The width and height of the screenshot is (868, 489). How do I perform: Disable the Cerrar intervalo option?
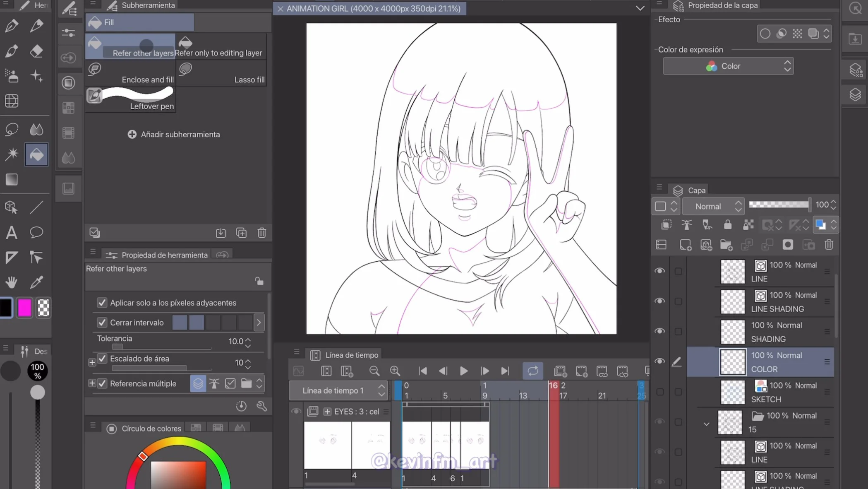tap(102, 322)
